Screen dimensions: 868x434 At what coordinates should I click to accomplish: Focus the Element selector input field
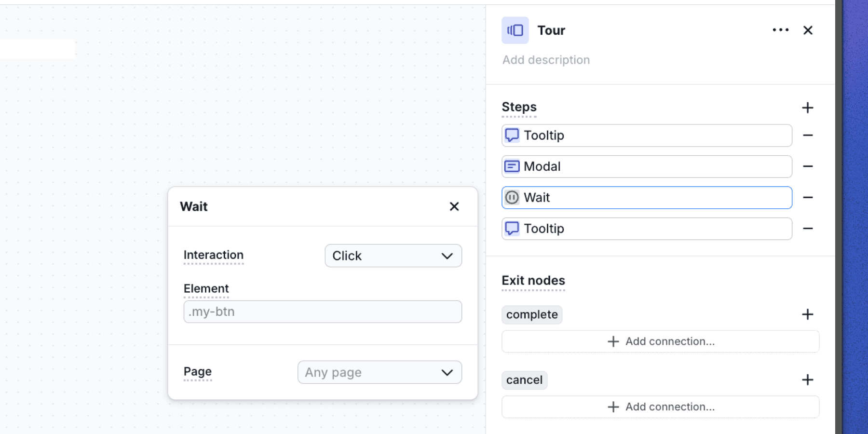tap(323, 312)
